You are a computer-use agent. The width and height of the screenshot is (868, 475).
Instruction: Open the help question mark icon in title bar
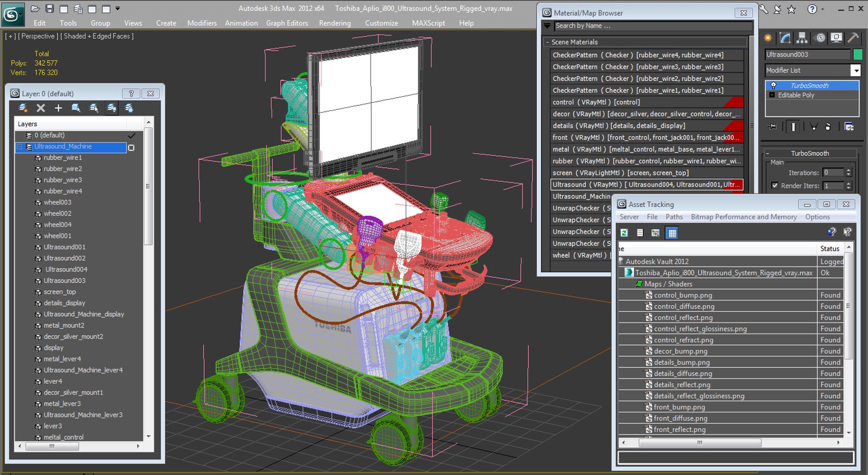coord(812,9)
